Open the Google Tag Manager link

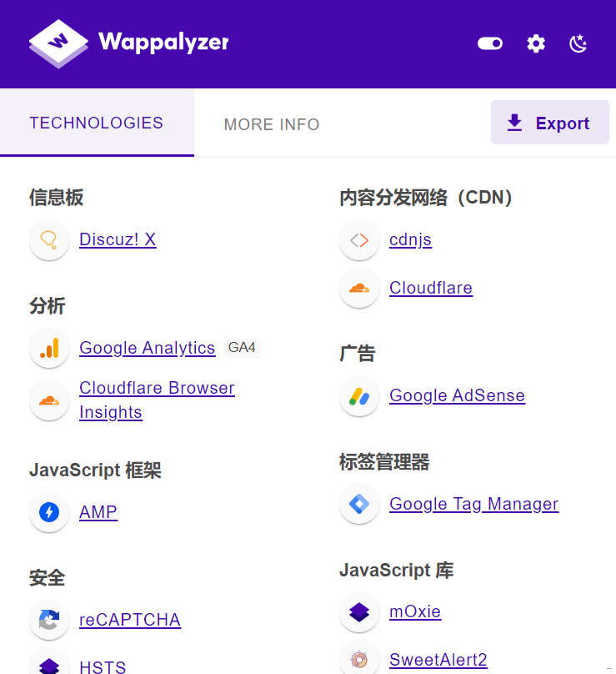coord(473,504)
